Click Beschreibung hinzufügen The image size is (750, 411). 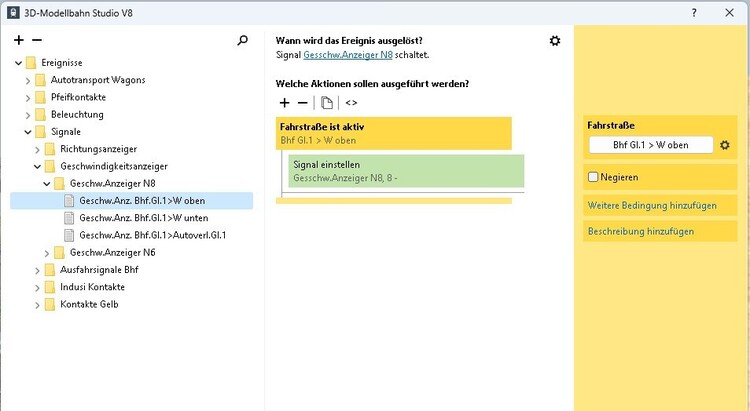point(641,231)
